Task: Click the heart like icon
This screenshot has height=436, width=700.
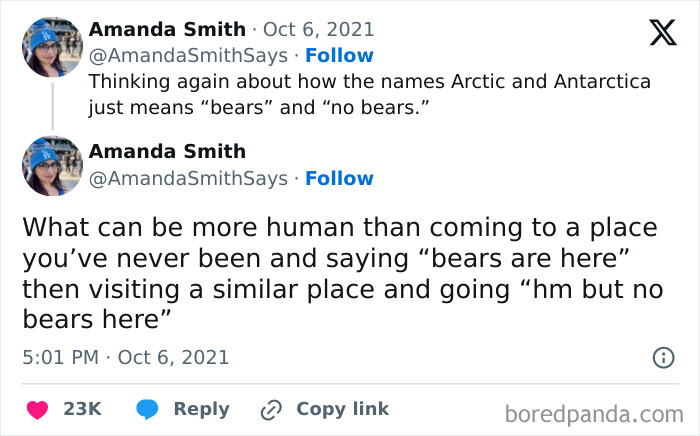Action: click(x=37, y=409)
